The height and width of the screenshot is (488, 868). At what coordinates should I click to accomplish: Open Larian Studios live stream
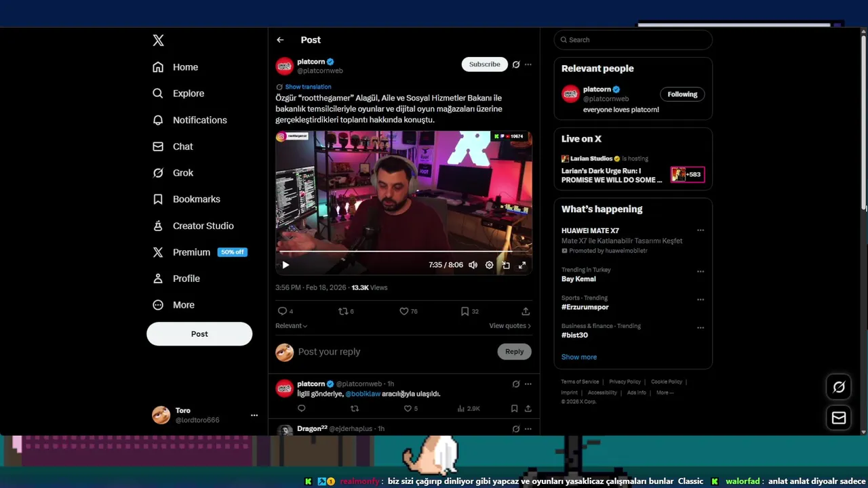(x=633, y=169)
